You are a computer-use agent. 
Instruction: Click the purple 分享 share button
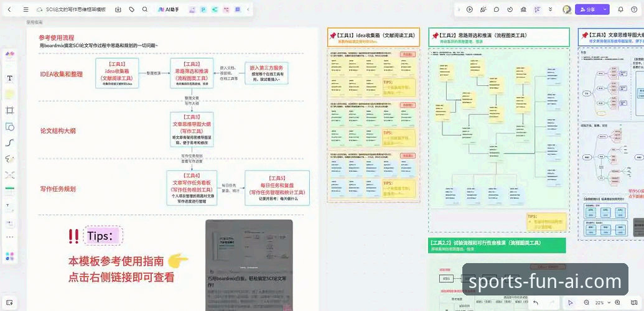(588, 9)
